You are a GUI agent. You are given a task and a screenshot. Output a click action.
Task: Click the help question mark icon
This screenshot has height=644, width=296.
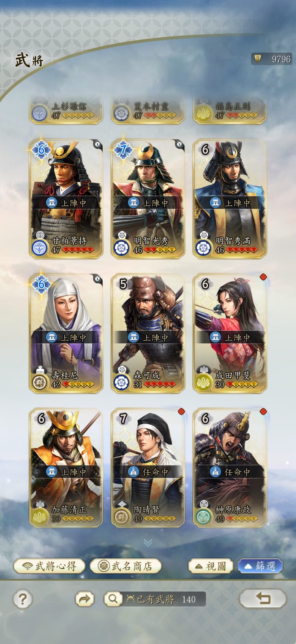22,599
